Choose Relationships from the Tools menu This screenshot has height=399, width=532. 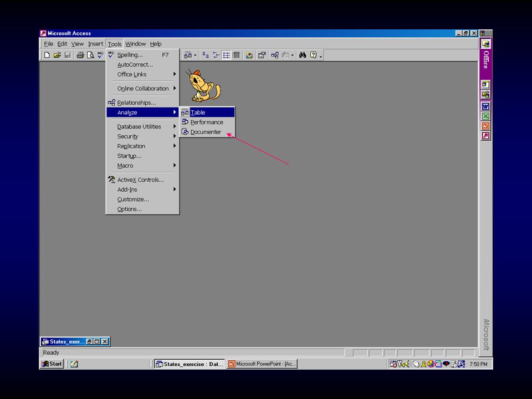(x=142, y=103)
